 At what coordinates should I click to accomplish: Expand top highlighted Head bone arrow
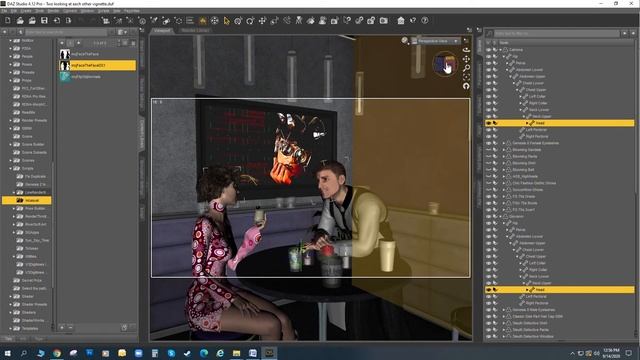click(x=527, y=123)
